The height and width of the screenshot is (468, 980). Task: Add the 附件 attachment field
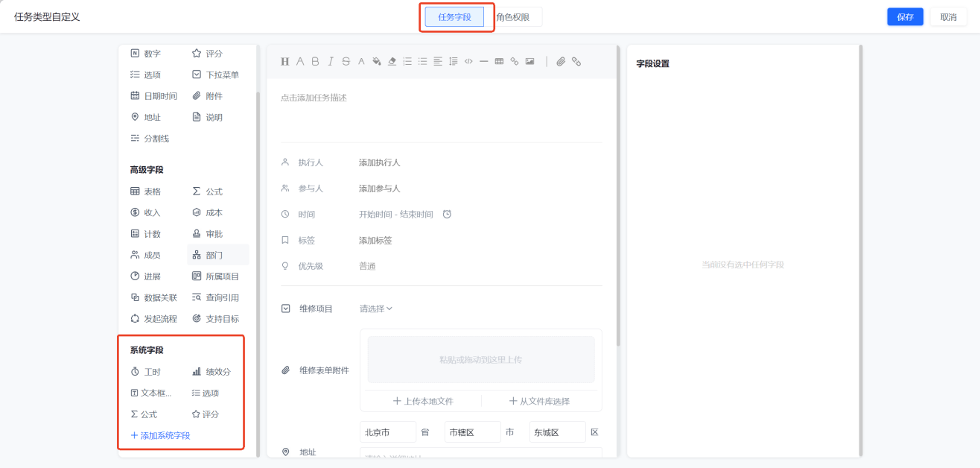coord(207,96)
